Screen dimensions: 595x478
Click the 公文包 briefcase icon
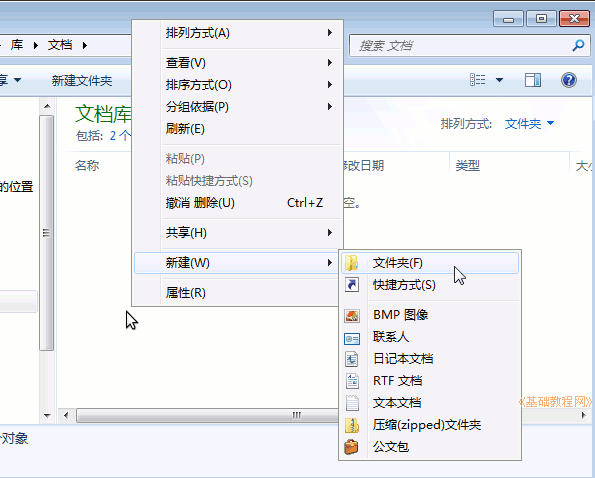352,447
